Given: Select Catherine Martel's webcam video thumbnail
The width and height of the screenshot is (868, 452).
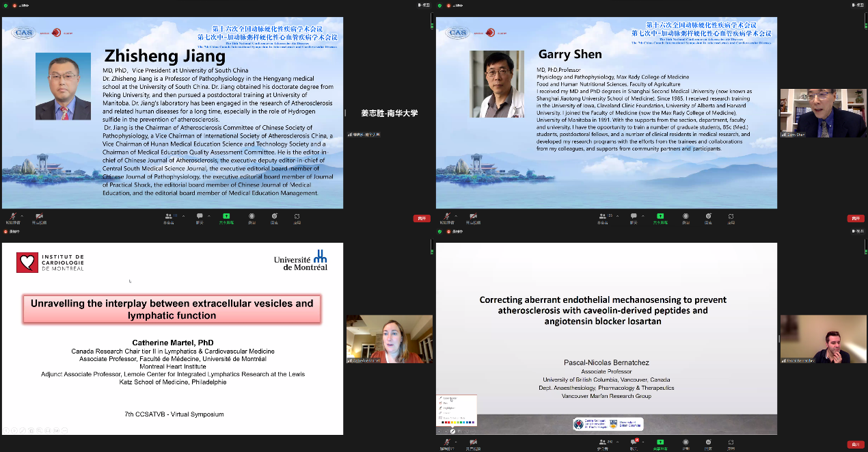Looking at the screenshot, I should 389,340.
